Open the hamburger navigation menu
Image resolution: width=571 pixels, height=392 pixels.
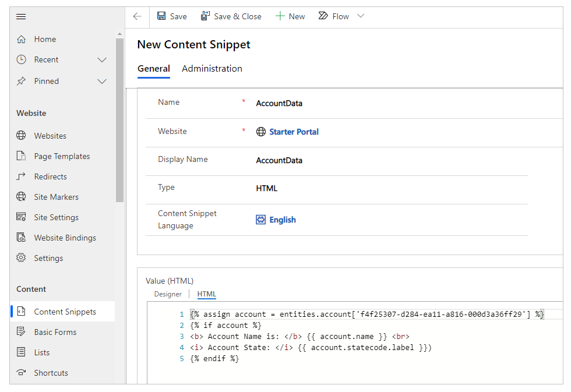(21, 16)
